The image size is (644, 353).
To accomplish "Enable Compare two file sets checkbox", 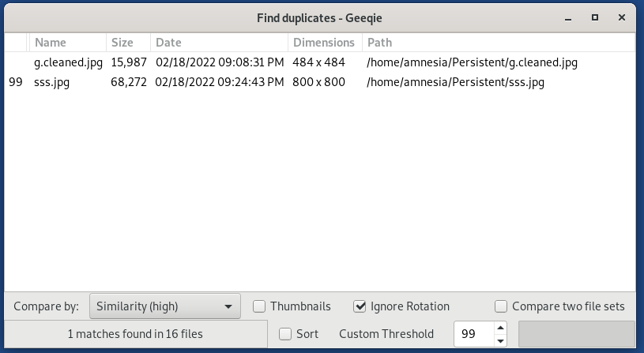I will [501, 306].
